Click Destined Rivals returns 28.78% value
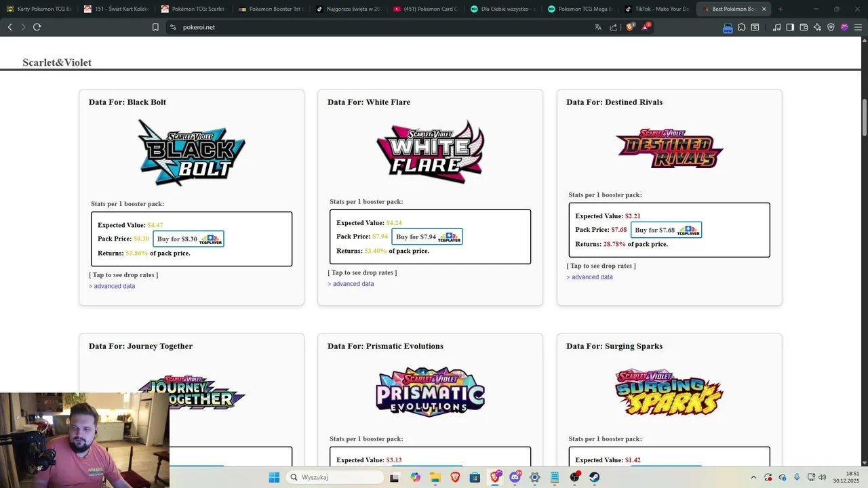This screenshot has width=868, height=488. pos(614,244)
